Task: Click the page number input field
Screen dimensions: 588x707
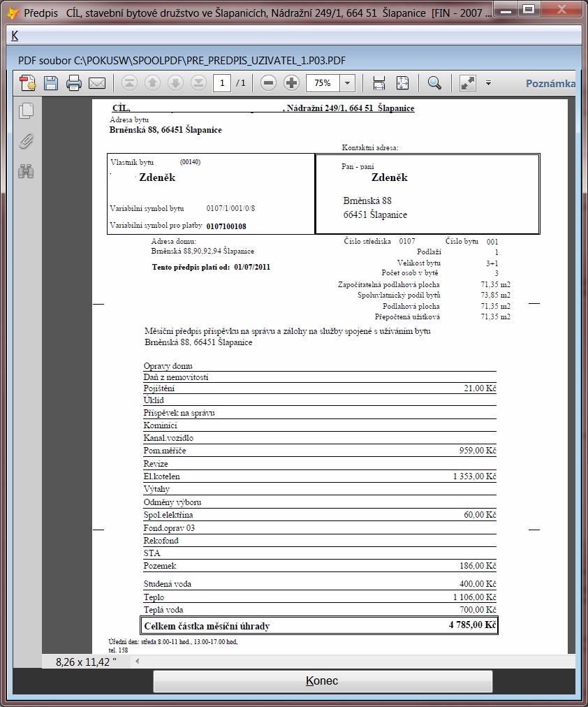Action: [221, 83]
